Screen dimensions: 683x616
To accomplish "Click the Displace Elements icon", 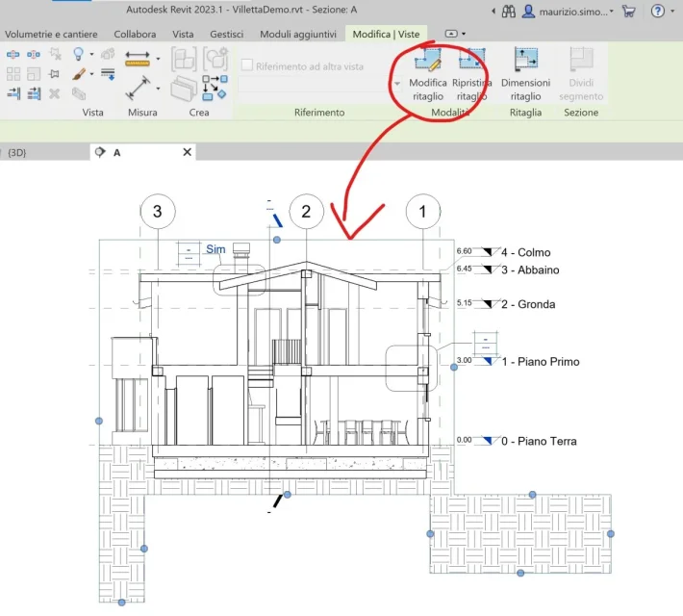I will coord(108,54).
